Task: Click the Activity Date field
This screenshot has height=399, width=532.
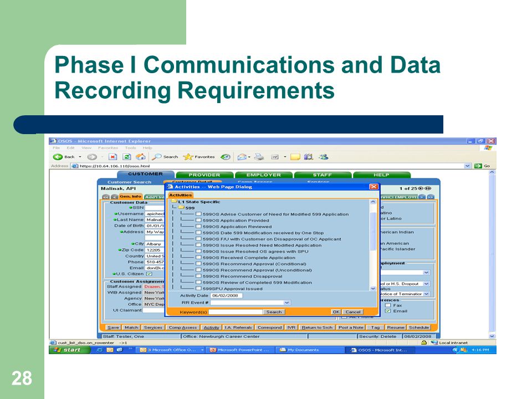Action: (x=226, y=295)
